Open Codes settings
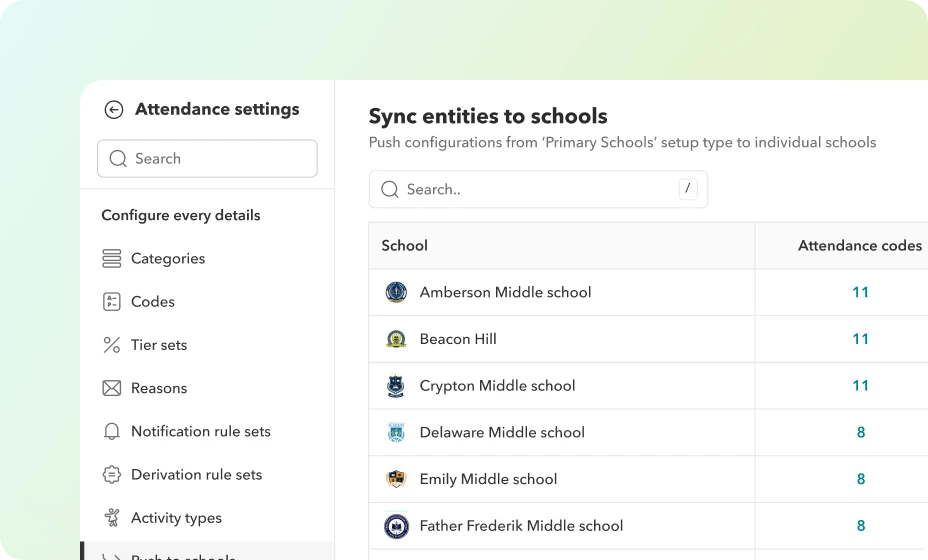The height and width of the screenshot is (560, 928). point(153,302)
